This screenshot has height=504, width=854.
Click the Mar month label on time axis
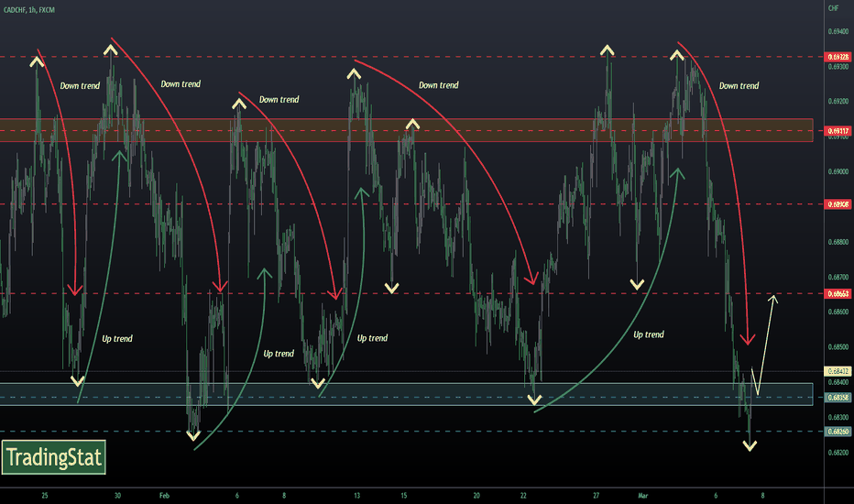642,496
